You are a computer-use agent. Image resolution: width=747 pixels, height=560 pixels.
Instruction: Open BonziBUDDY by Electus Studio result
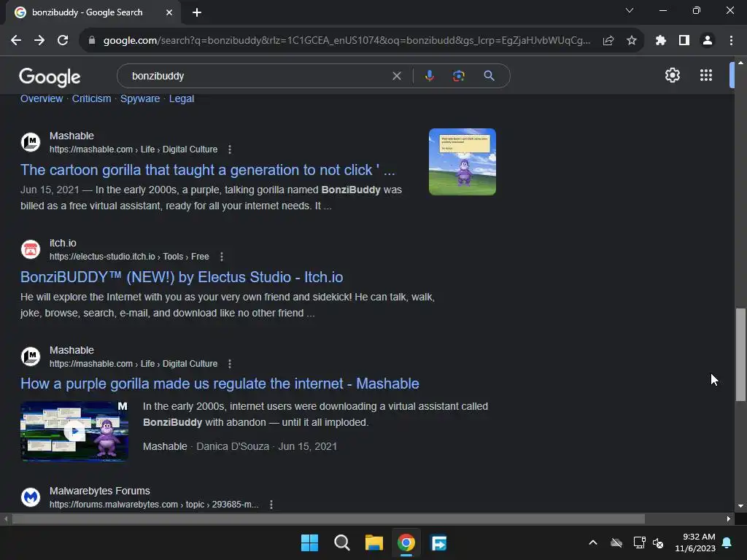[x=182, y=277]
